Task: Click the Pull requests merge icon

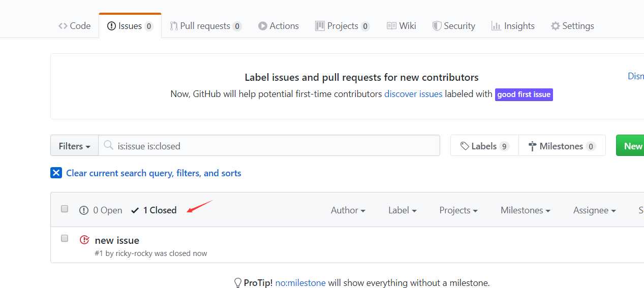Action: (x=174, y=26)
